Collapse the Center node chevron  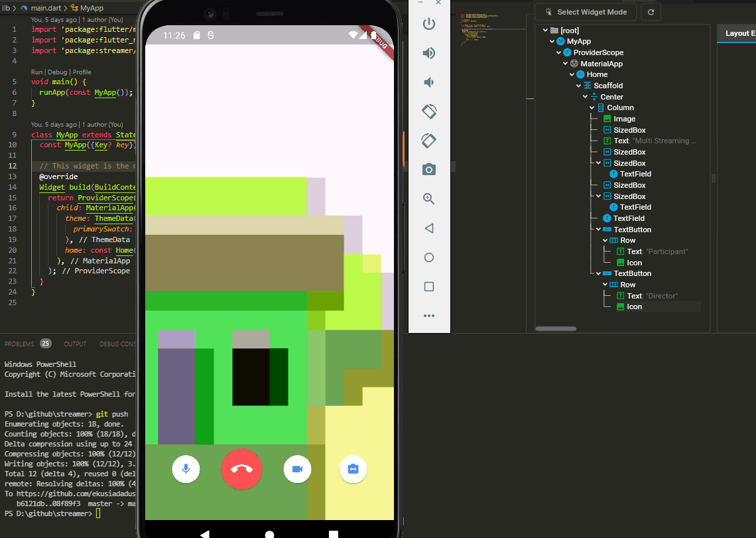coord(586,96)
